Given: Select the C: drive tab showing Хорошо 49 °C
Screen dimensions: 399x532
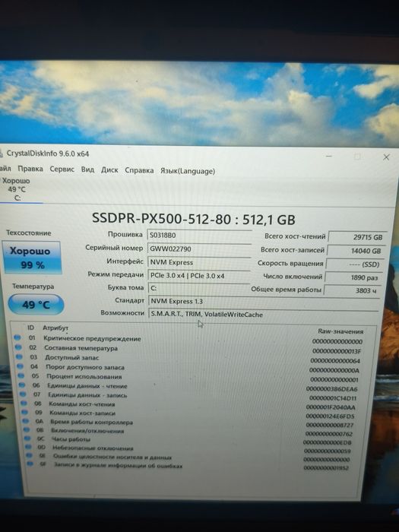Looking at the screenshot, I should pos(17,189).
